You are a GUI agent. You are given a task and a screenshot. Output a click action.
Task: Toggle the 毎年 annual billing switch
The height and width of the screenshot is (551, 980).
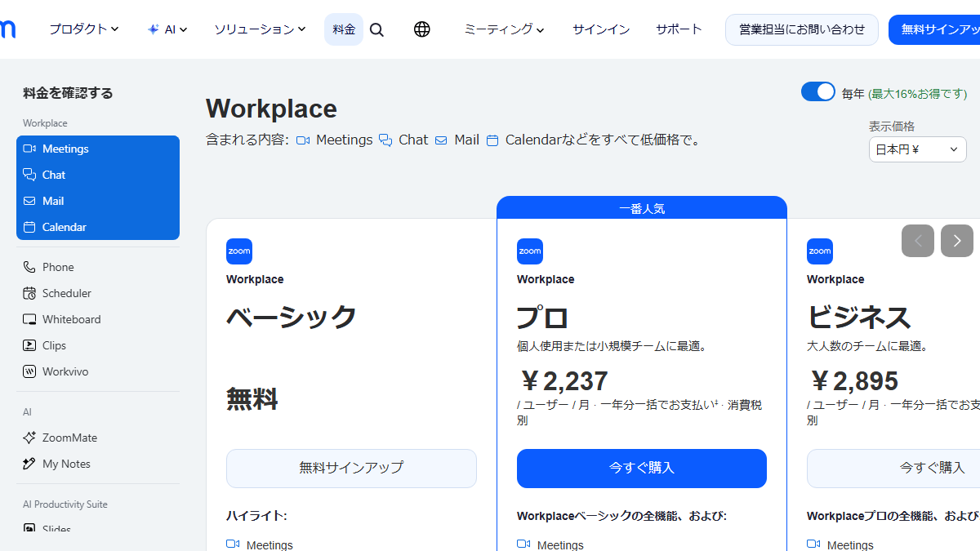pos(818,91)
